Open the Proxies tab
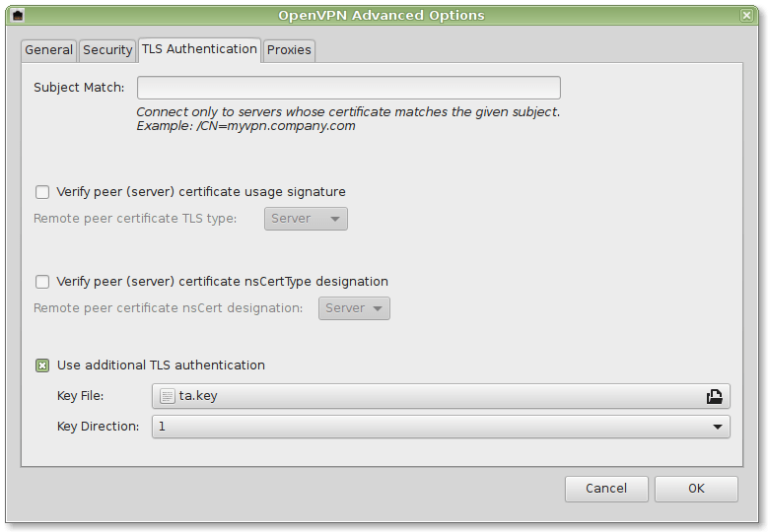Viewport: 768px width, 532px height. [x=289, y=50]
